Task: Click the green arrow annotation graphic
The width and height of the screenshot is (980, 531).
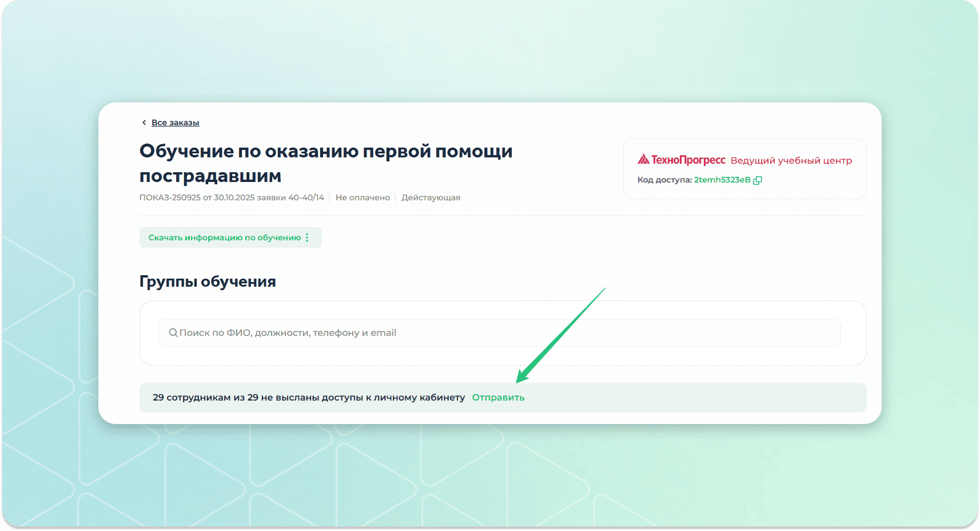Action: point(560,335)
